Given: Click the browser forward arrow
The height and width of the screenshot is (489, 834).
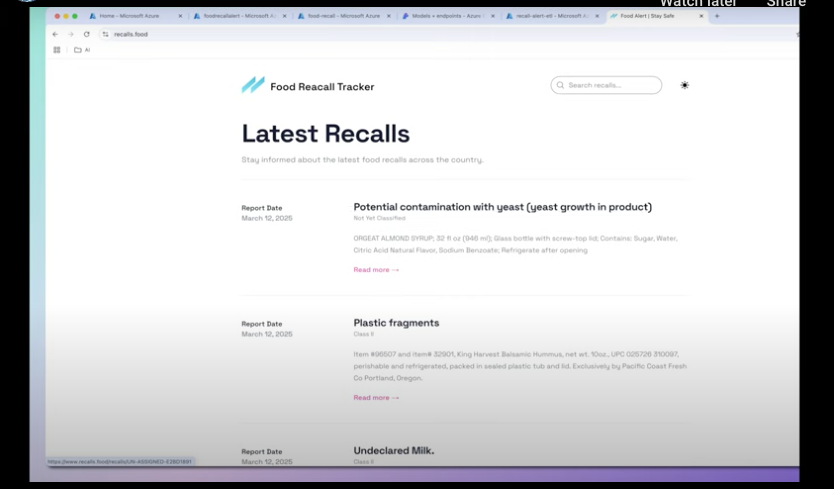Looking at the screenshot, I should coord(70,34).
